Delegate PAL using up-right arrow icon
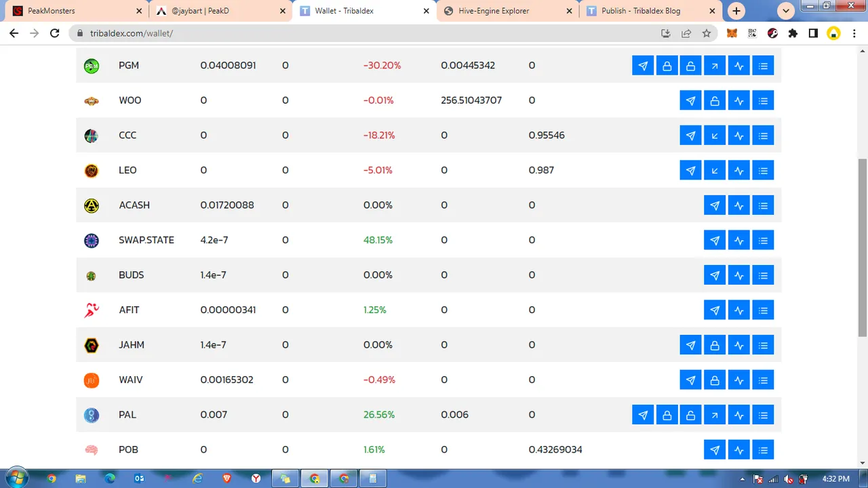 pos(715,415)
